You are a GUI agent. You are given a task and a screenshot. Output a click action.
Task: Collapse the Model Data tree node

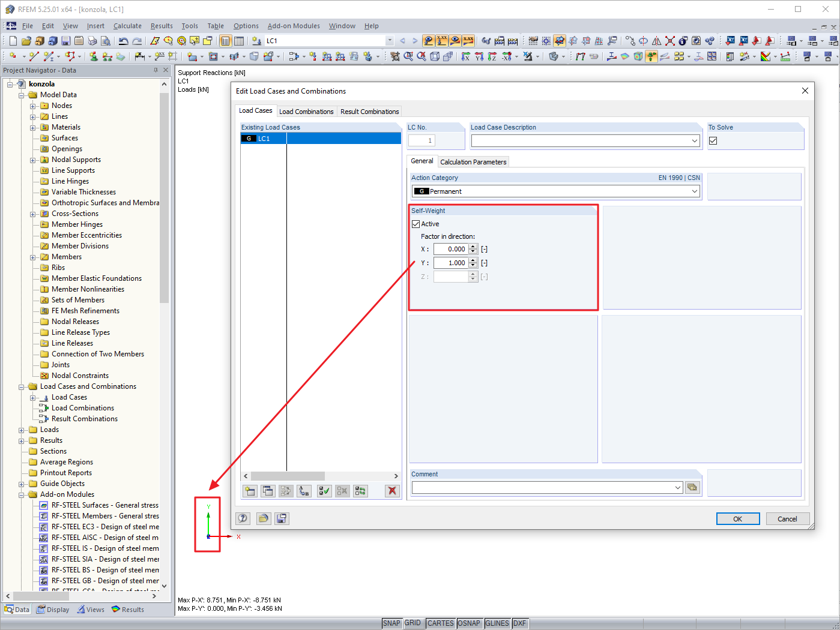[x=22, y=95]
